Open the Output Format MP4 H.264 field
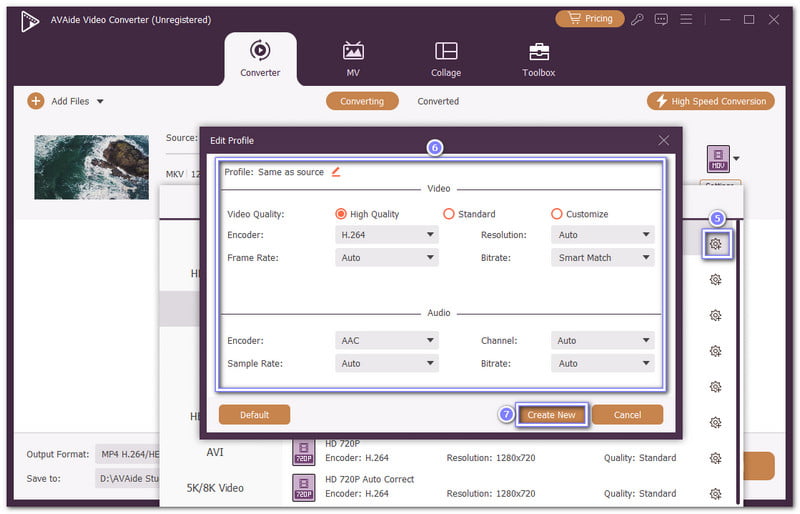 pyautogui.click(x=128, y=454)
